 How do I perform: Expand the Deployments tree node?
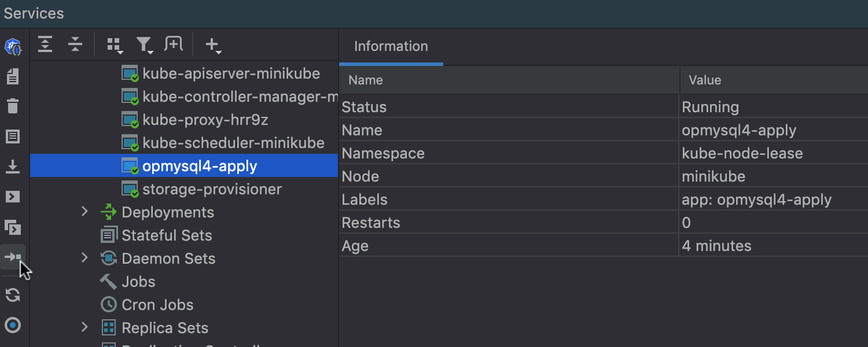pos(84,212)
